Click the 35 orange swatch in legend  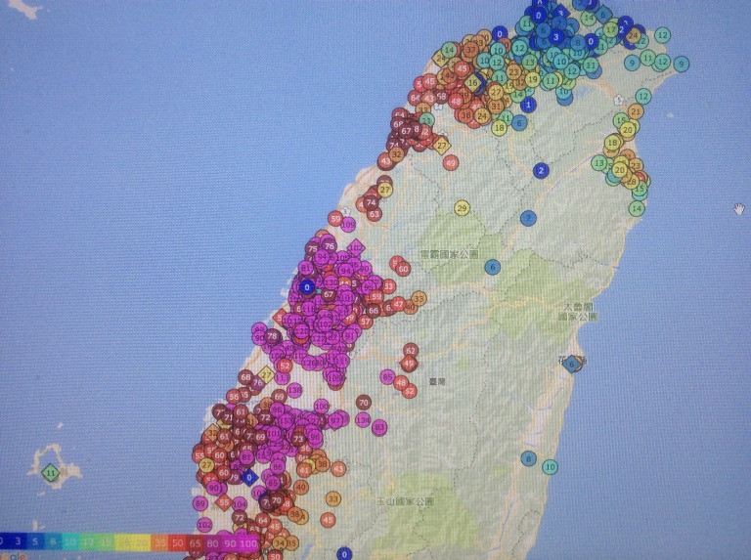point(159,541)
